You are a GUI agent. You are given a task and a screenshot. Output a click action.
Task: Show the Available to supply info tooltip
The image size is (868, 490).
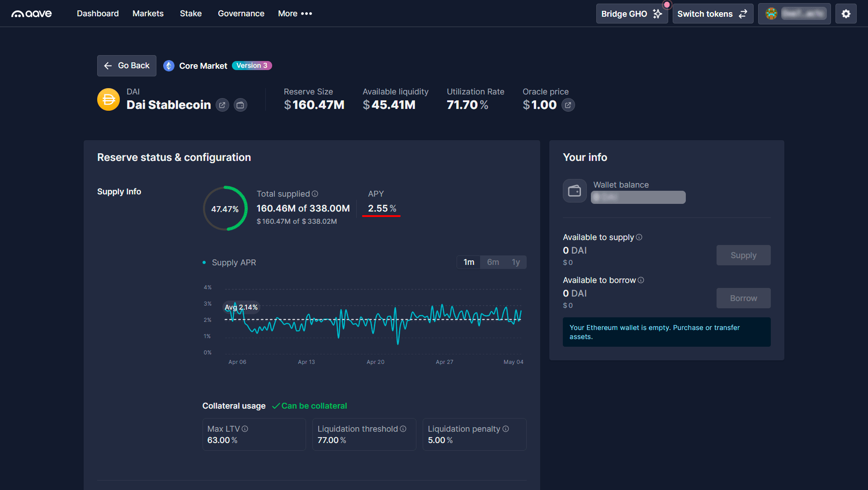(639, 237)
